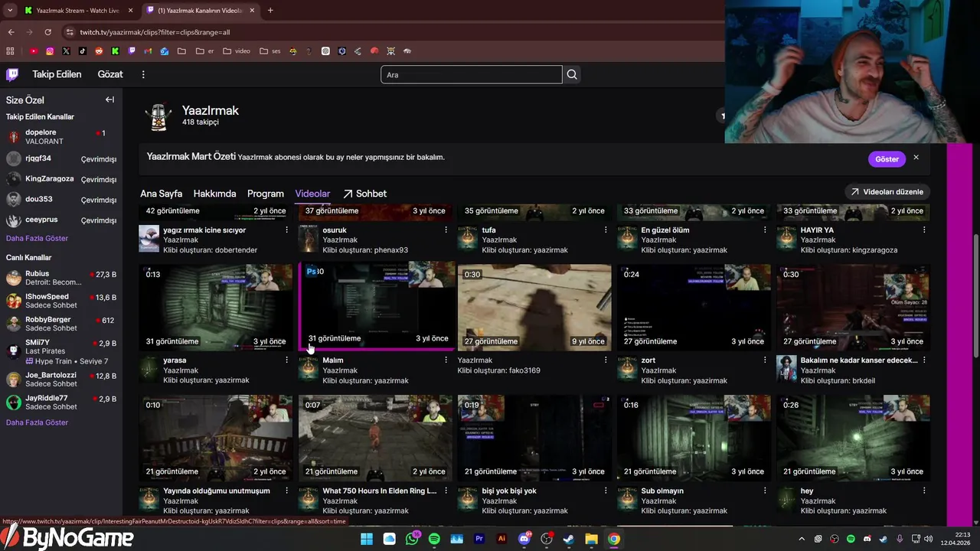Open IShowSpeed live channel in sidebar

61,301
